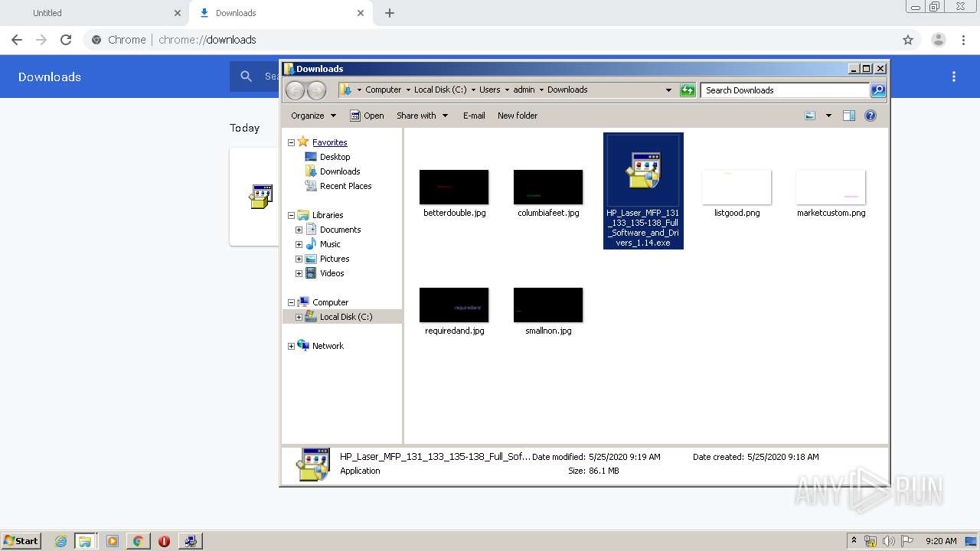The width and height of the screenshot is (980, 551).
Task: Open media player taskbar icon
Action: pyautogui.click(x=113, y=541)
